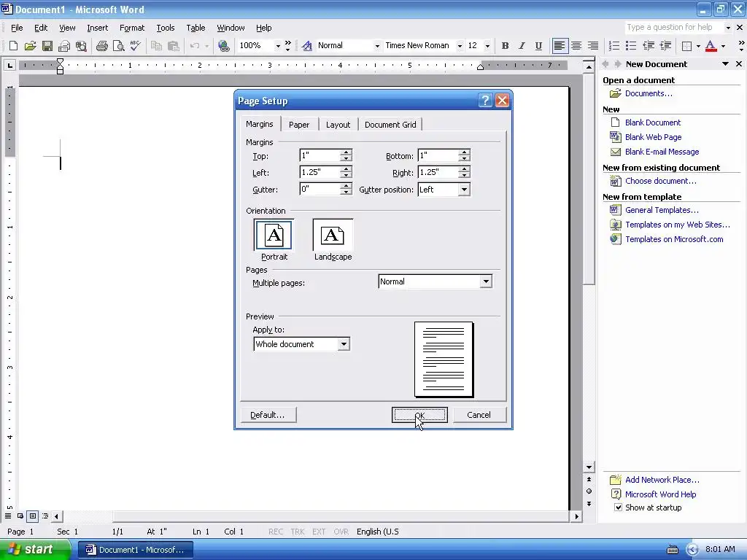The width and height of the screenshot is (747, 560).
Task: Click the Default... button
Action: pyautogui.click(x=268, y=415)
